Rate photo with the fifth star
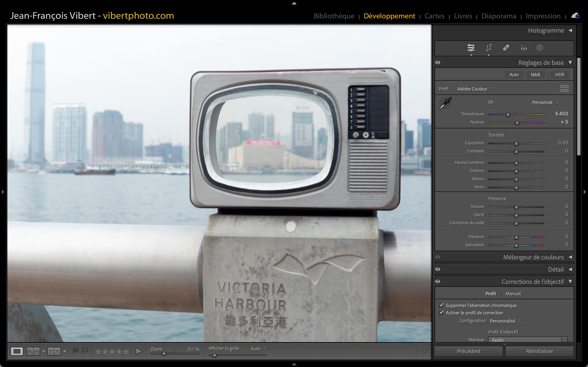The width and height of the screenshot is (588, 367). (x=126, y=351)
